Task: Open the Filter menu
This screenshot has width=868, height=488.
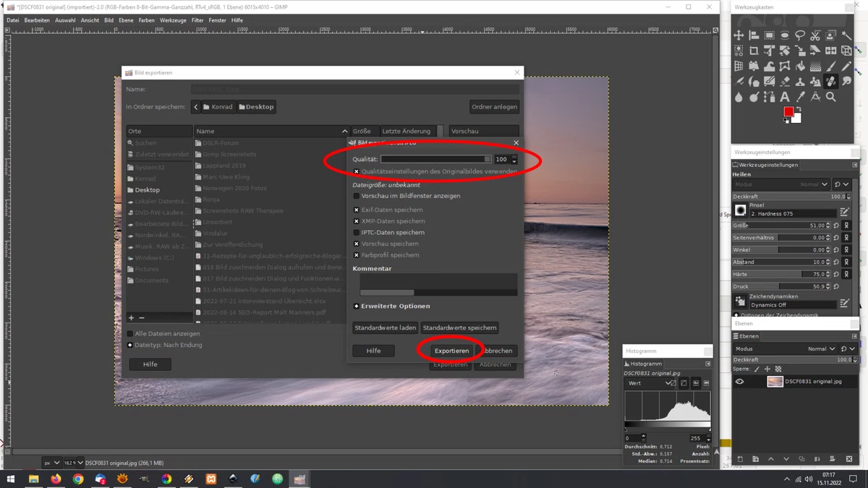Action: point(197,20)
